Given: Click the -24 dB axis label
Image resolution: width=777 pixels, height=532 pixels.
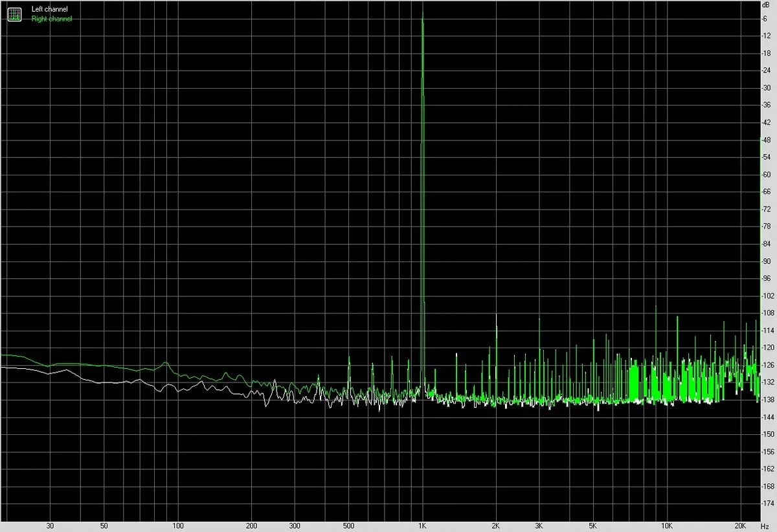Looking at the screenshot, I should click(766, 70).
